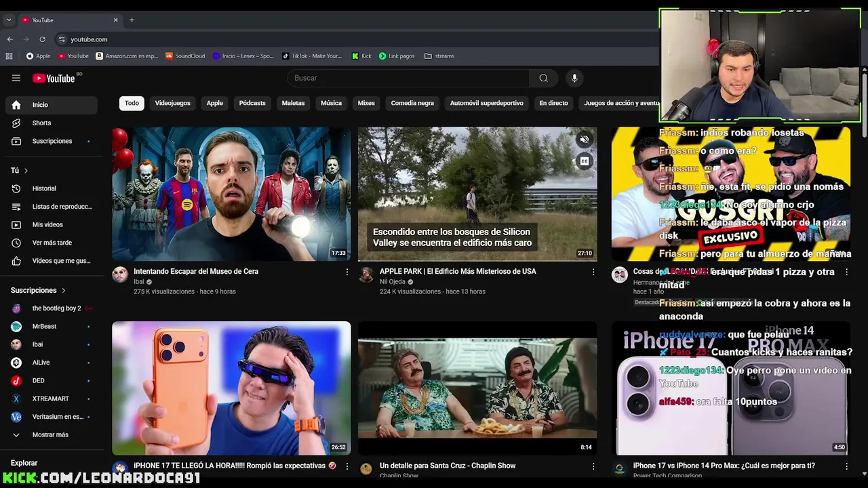Open Videos que me gustan playlist
This screenshot has height=488, width=868.
pyautogui.click(x=52, y=261)
